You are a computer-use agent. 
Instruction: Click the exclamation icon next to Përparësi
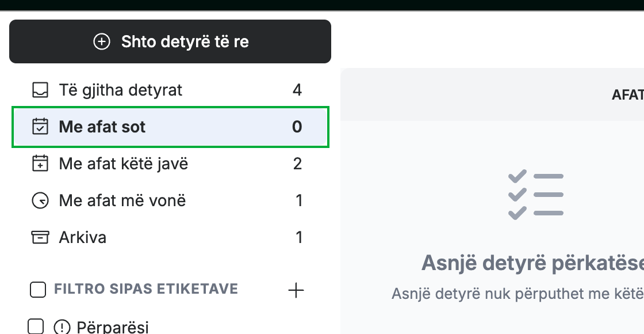[62, 328]
